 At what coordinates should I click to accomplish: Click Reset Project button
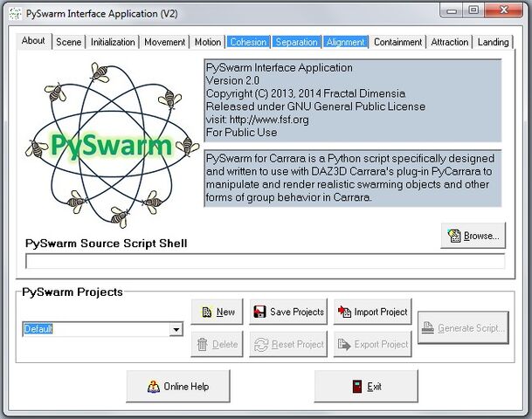pyautogui.click(x=288, y=345)
